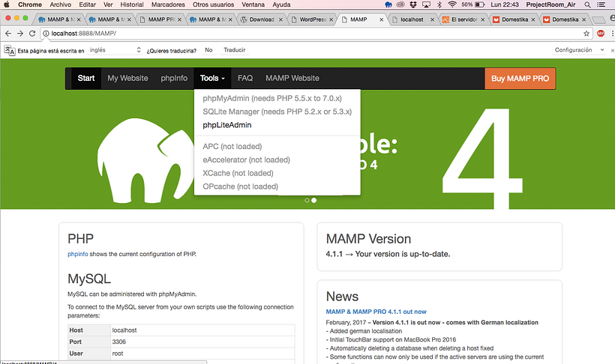
Task: Click the ProjectRoom_Air user name in menu bar
Action: pos(550,4)
